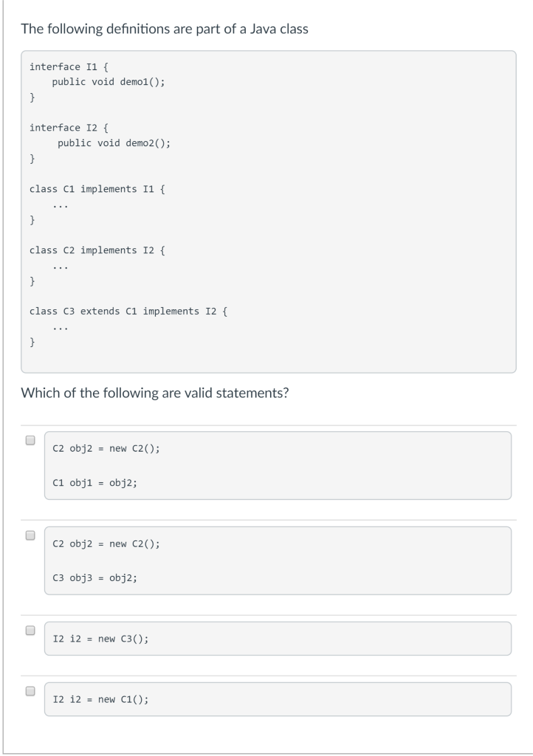Click 'class C3 extends C1 implements I2' line
Viewport: 533px width, 756px height.
pyautogui.click(x=128, y=312)
